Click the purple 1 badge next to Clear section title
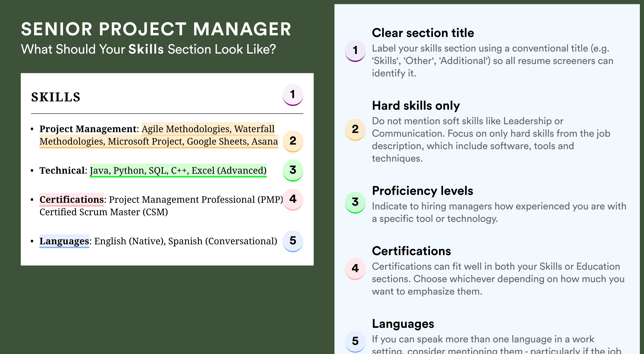 coord(355,51)
